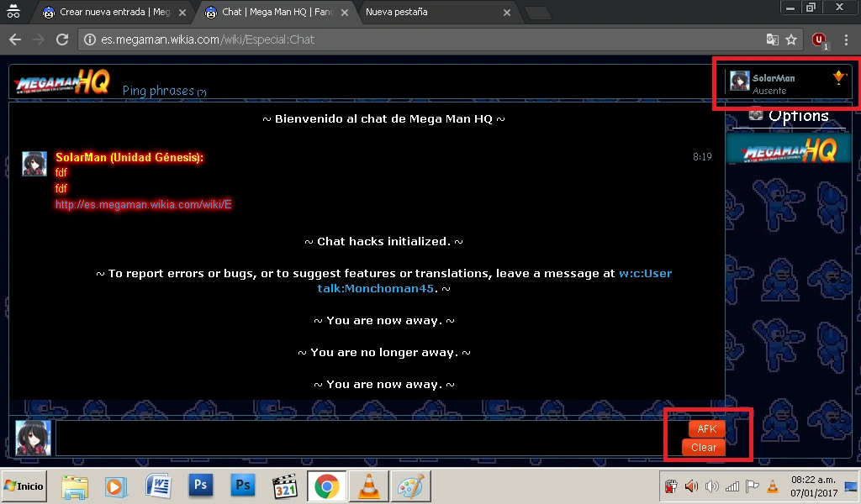Screen dimensions: 861x504
Task: Click the 8:19 message timestamp
Action: tap(702, 157)
